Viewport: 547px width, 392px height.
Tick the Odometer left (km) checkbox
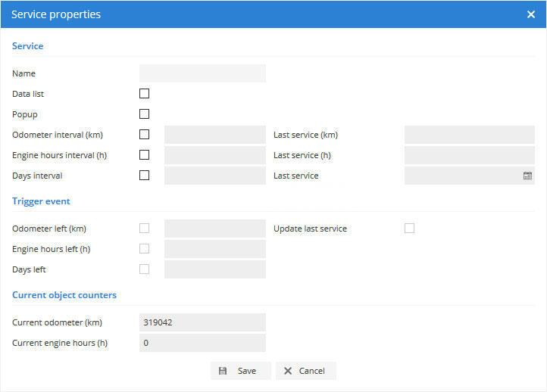145,229
